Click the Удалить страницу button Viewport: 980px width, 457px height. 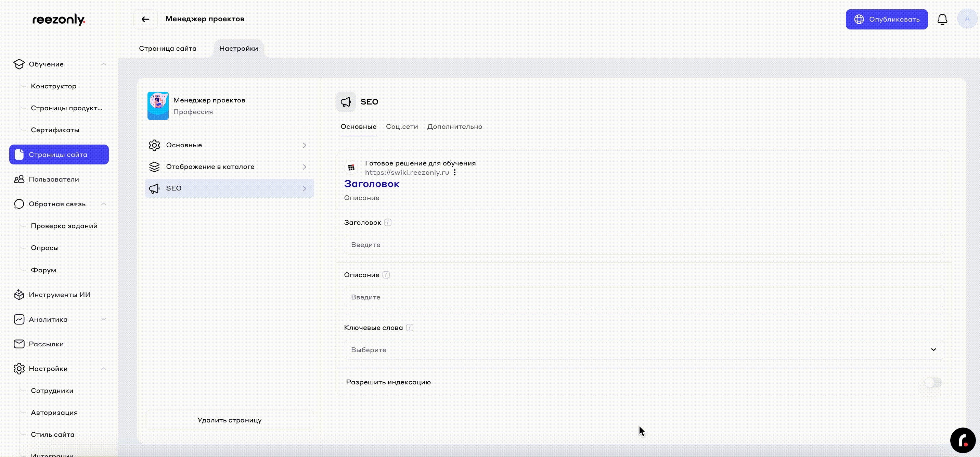click(229, 420)
